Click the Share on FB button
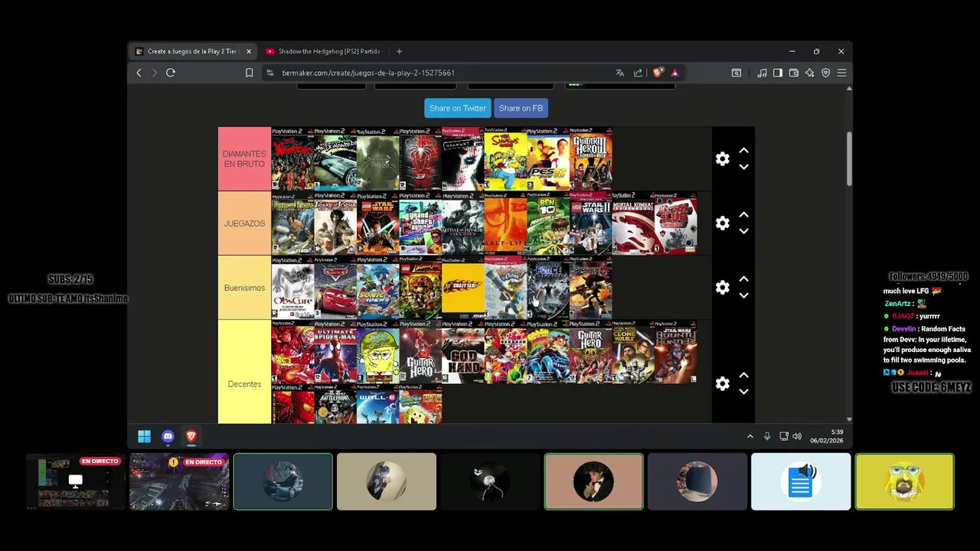 pyautogui.click(x=521, y=108)
